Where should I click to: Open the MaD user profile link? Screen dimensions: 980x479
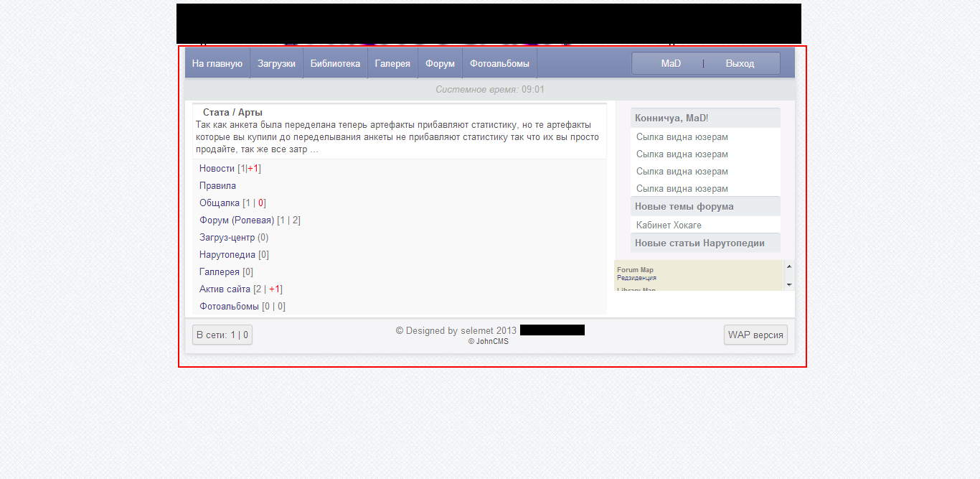click(x=671, y=64)
